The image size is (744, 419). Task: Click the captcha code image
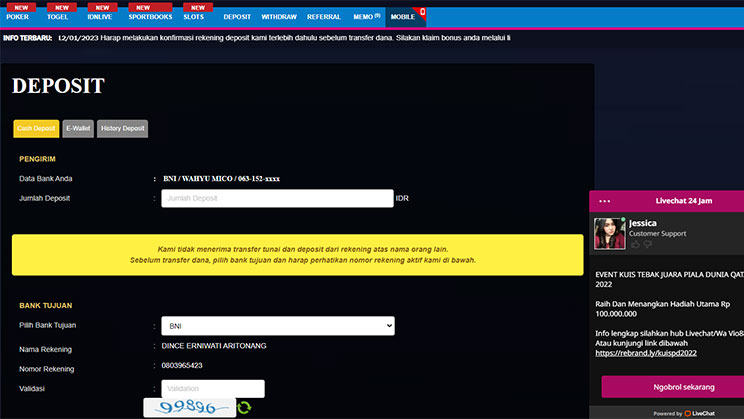click(188, 407)
